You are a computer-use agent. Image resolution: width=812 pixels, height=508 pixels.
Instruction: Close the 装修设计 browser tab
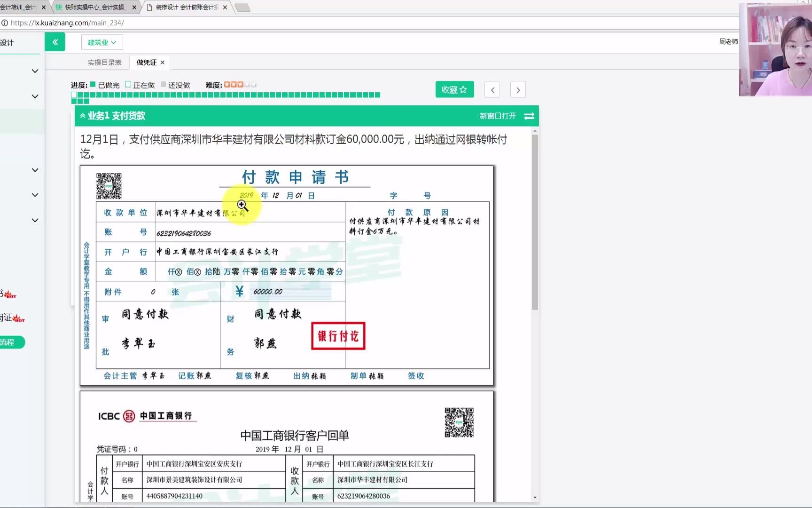[225, 8]
